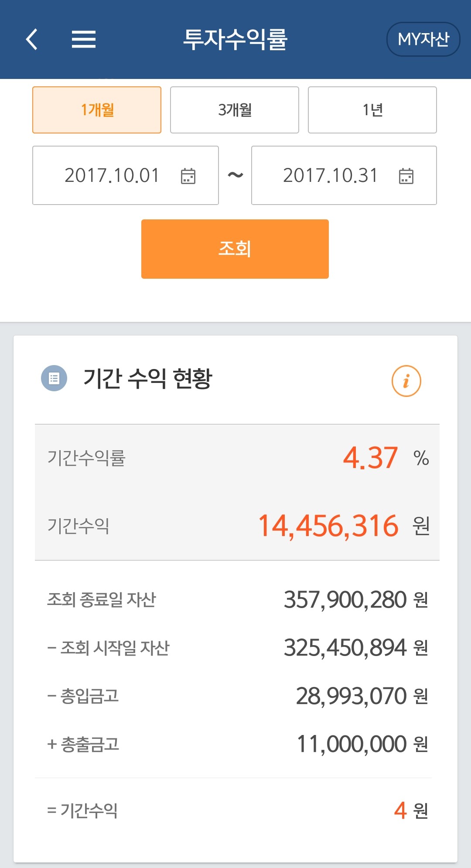Open the start date field 2017.10.01
This screenshot has width=471, height=868.
click(112, 175)
